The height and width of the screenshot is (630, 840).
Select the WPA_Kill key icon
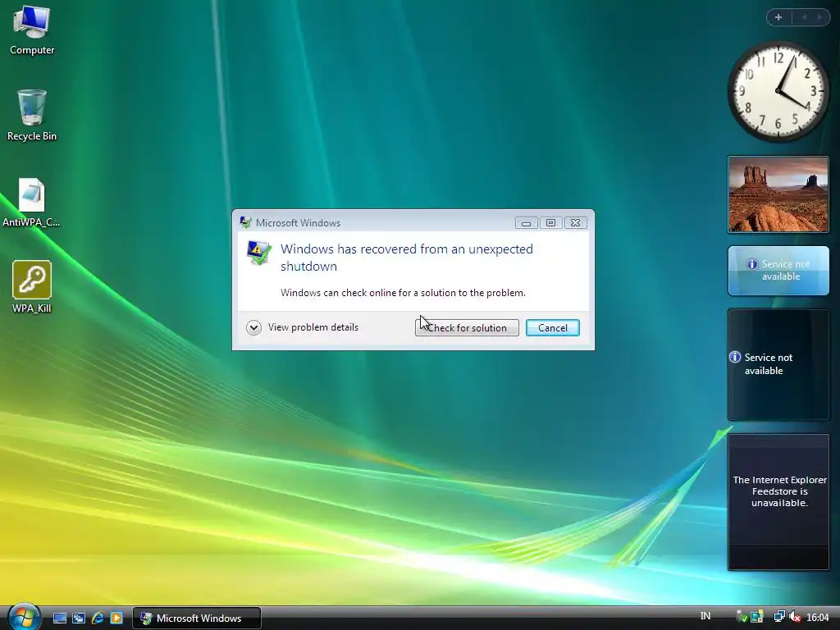[32, 286]
